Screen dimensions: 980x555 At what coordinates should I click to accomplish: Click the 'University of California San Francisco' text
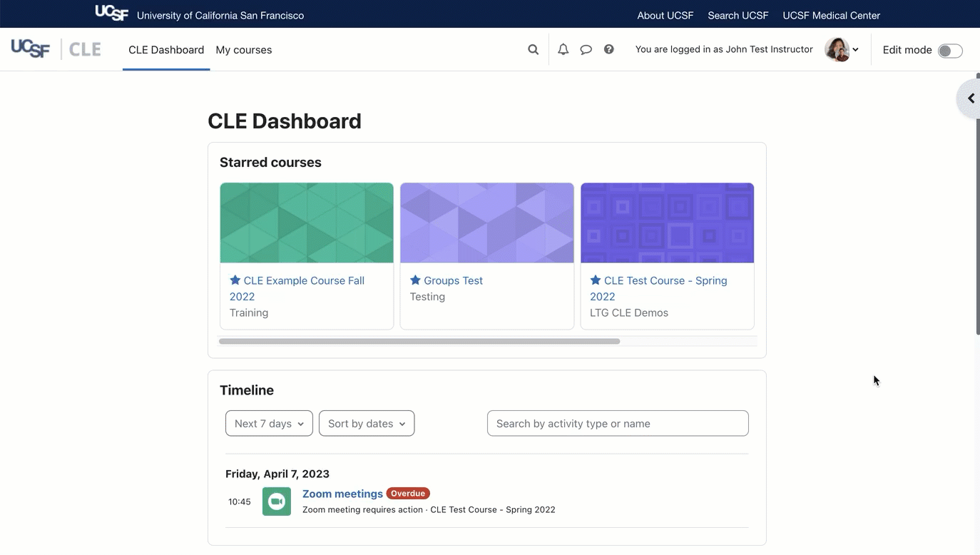point(220,15)
